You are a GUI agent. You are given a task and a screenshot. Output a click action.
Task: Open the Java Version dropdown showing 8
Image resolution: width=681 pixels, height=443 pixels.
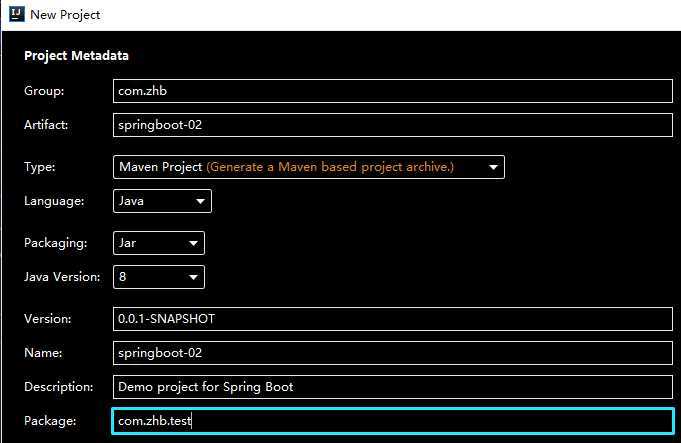(159, 277)
